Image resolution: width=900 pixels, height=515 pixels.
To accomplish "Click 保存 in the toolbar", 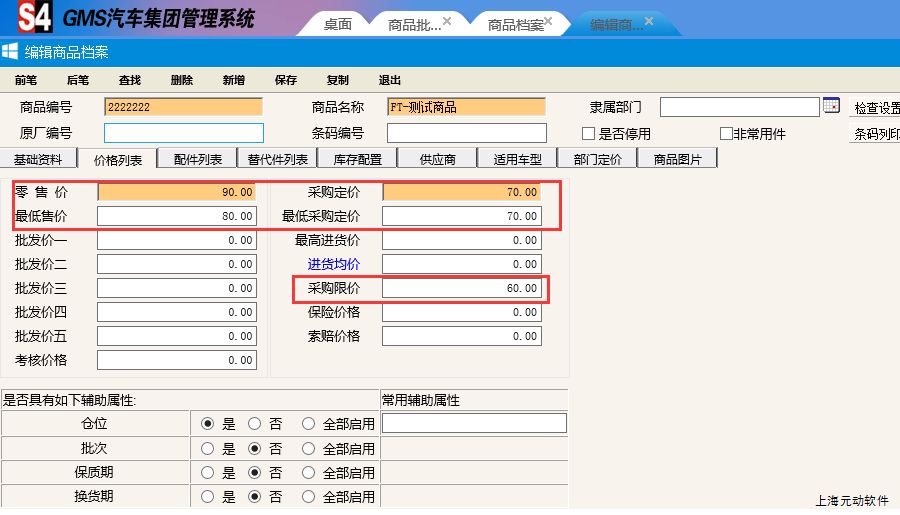I will (x=286, y=80).
